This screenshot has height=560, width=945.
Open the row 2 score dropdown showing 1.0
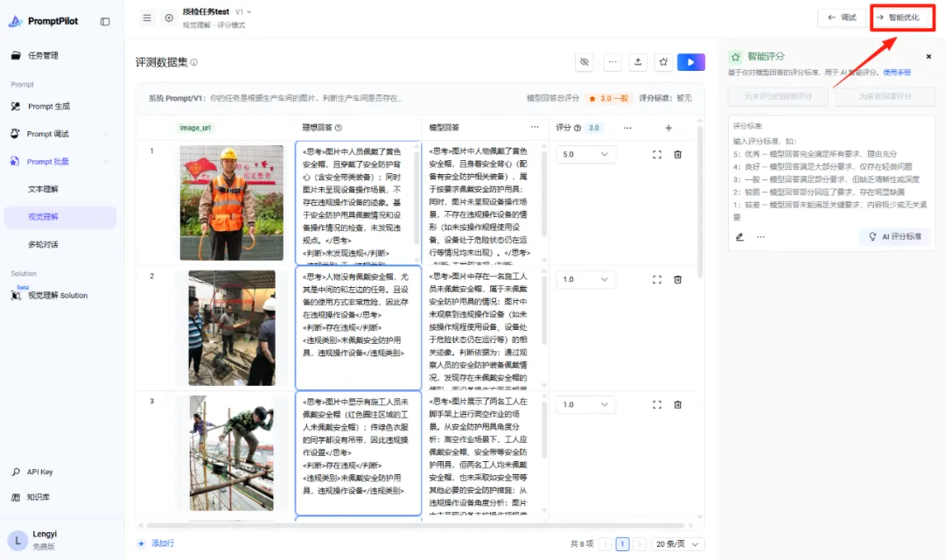pyautogui.click(x=585, y=280)
